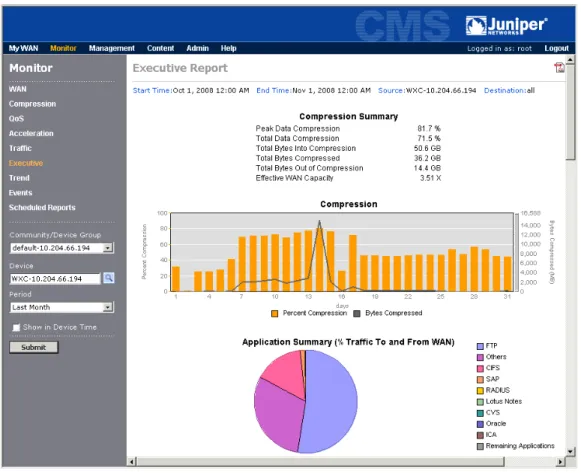Click the Effective WAN Capacity value 3.51 X
Viewport: 581px width, 473px height.
click(430, 178)
